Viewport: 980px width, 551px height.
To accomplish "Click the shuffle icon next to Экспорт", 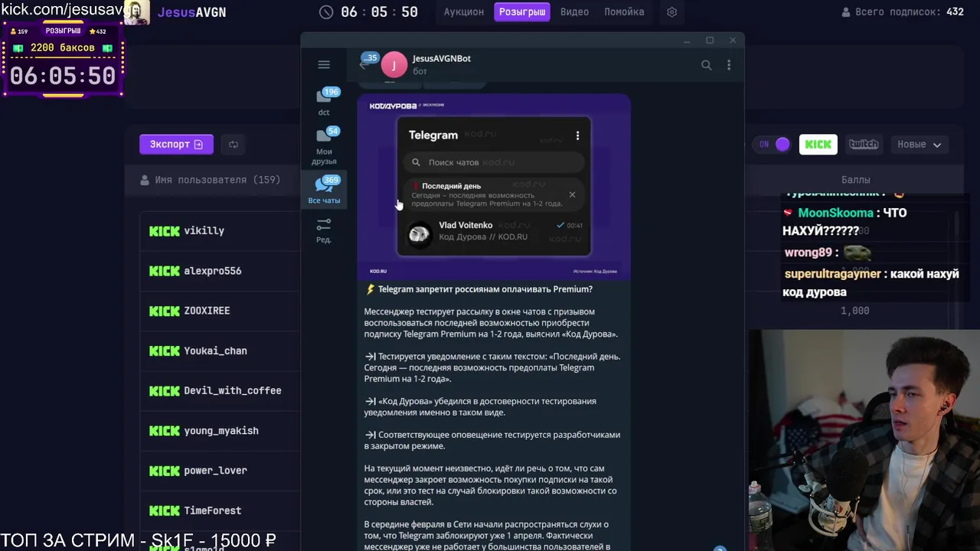I will tap(234, 144).
